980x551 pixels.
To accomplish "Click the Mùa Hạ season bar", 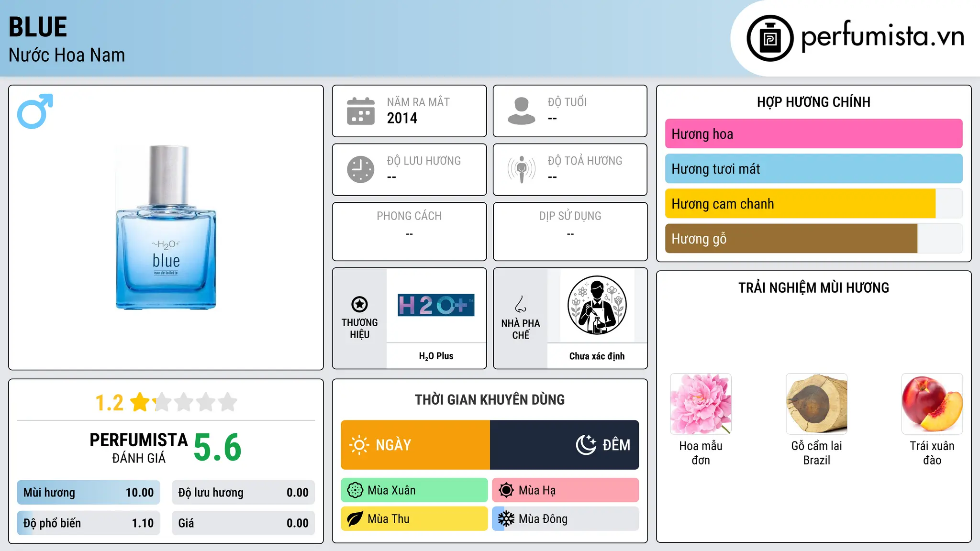I will [x=566, y=490].
